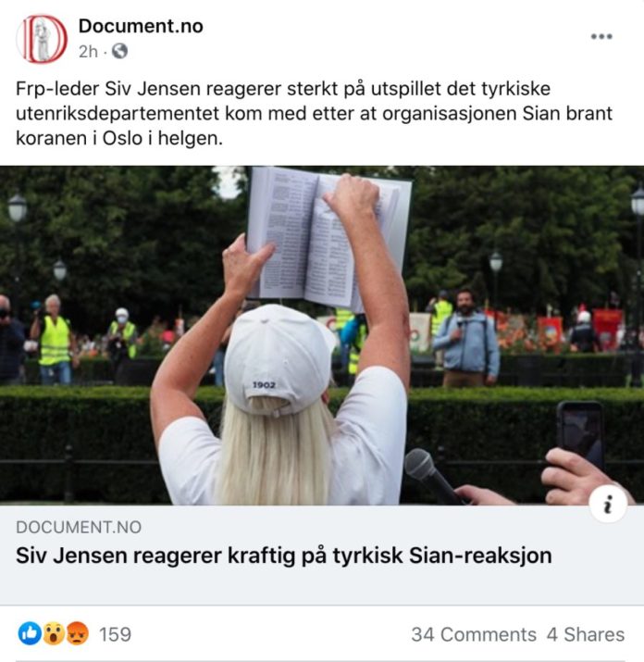Click the 2h post timestamp
644x662 pixels.
pos(88,52)
